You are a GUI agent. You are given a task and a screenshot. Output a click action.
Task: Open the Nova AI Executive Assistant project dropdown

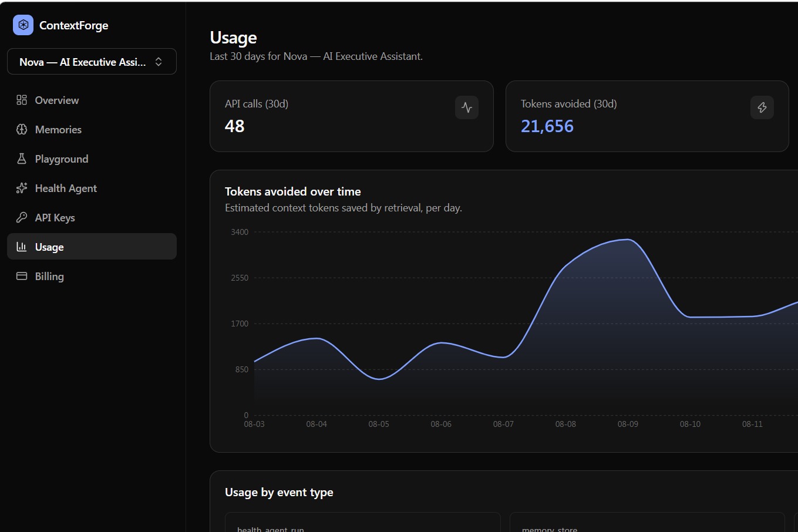pyautogui.click(x=92, y=62)
